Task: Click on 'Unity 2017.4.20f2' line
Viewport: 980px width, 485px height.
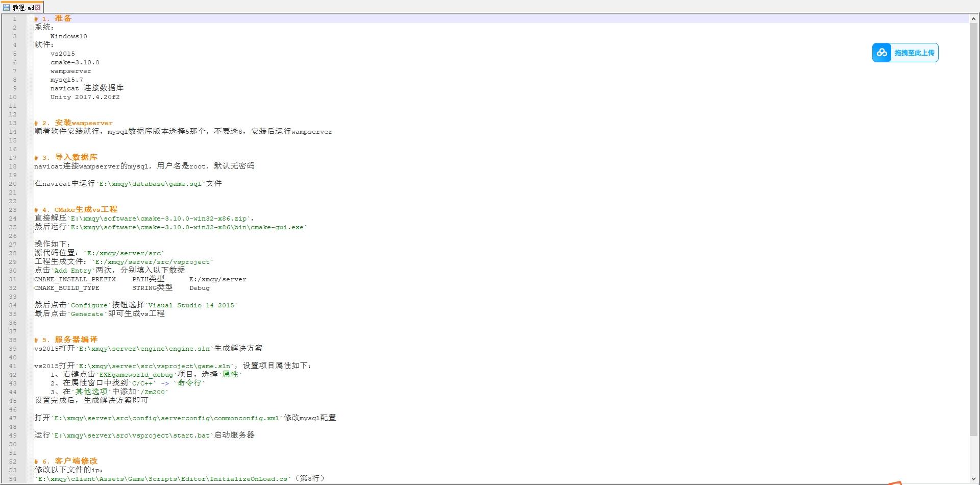Action: pyautogui.click(x=85, y=97)
